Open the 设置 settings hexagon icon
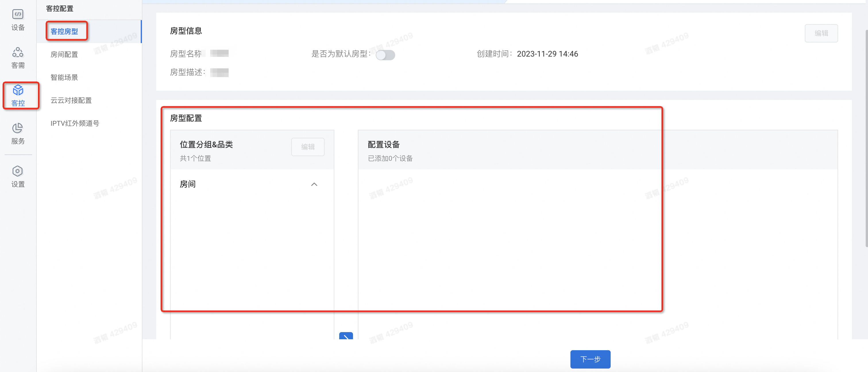The width and height of the screenshot is (868, 372). (x=18, y=171)
